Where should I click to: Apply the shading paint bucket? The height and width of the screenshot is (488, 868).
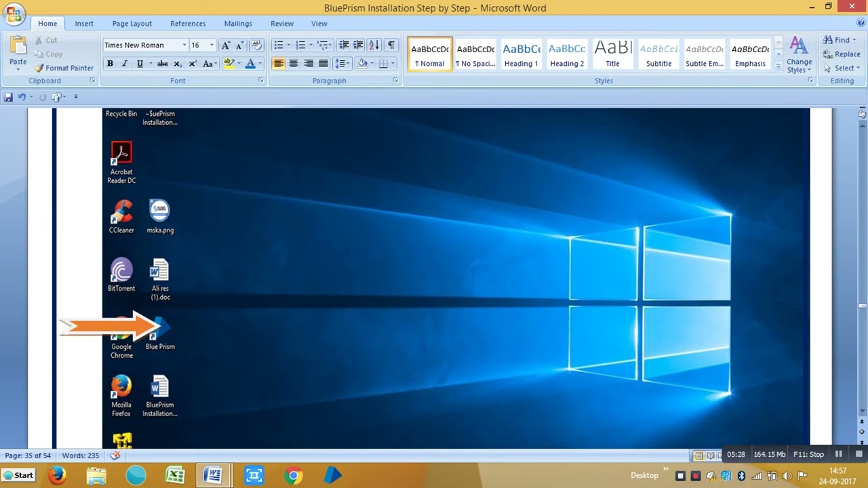[362, 63]
